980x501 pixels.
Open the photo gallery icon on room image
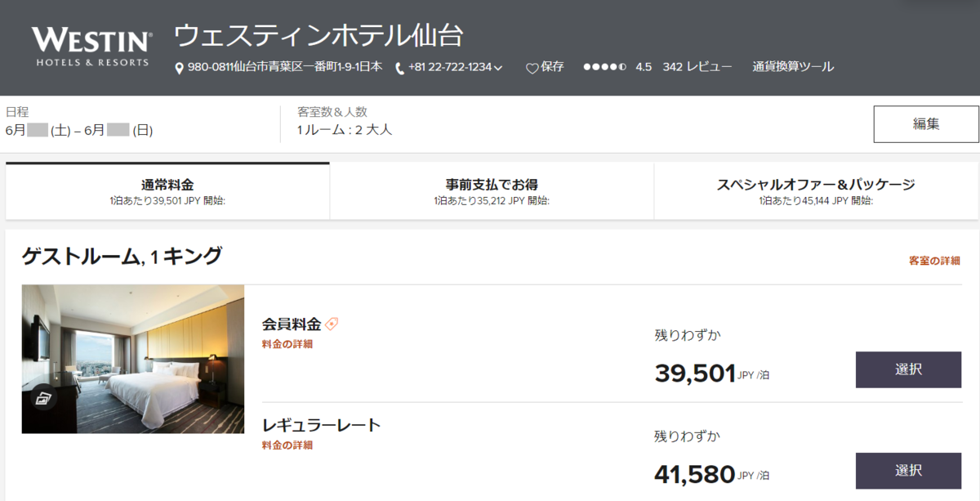tap(43, 399)
